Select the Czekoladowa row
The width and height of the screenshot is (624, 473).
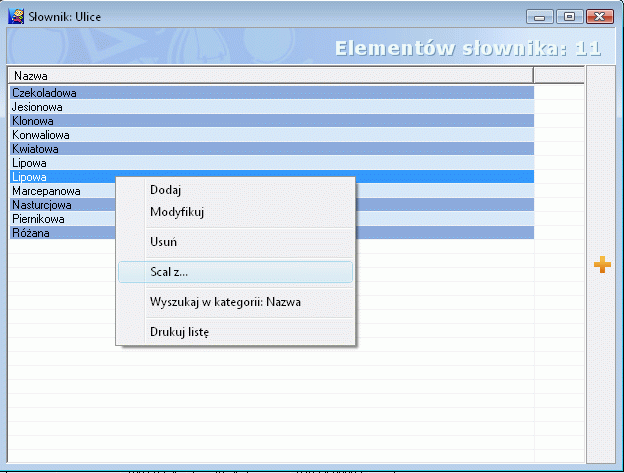[272, 93]
